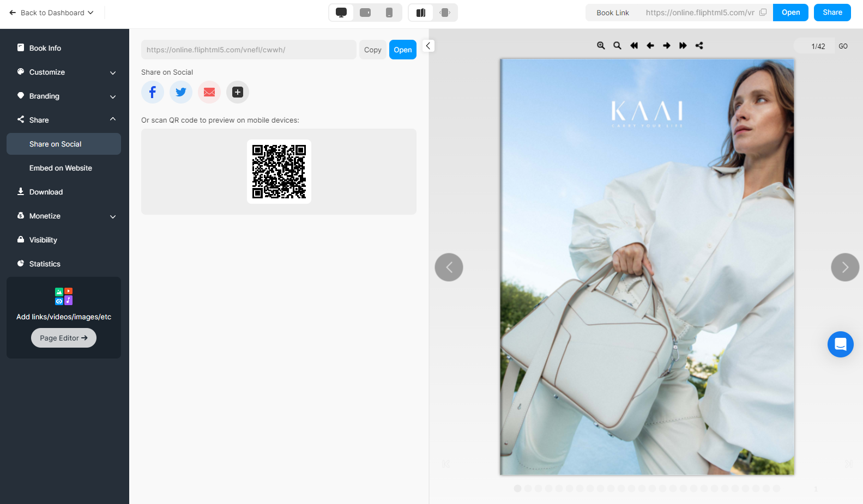Screen dimensions: 863x504
Task: Click Copy button next to share URL
Action: pyautogui.click(x=373, y=50)
